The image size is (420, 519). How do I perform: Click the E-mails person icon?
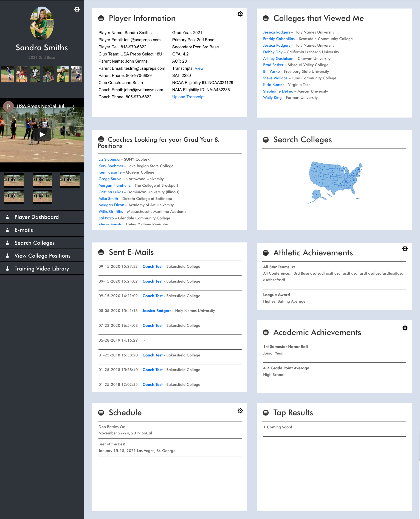(x=7, y=230)
